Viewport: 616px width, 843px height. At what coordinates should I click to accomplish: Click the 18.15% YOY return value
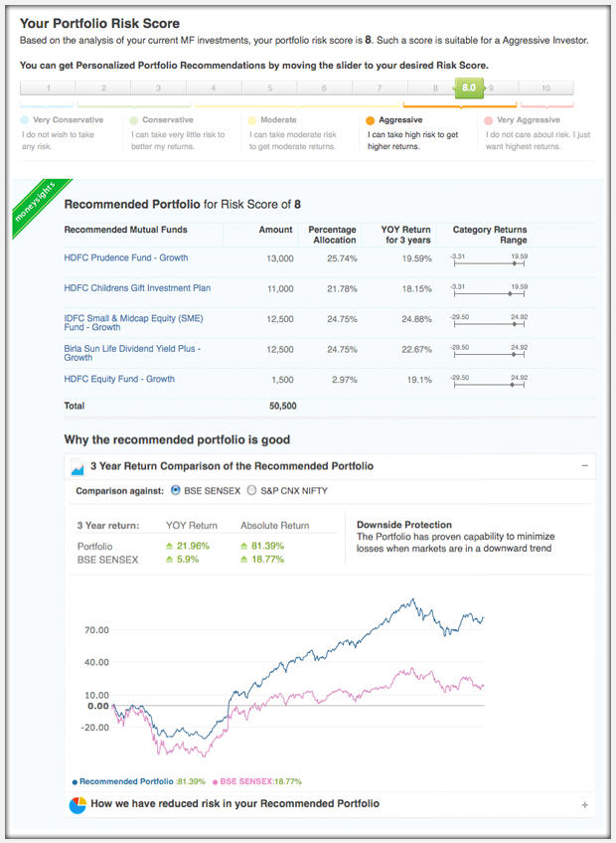[x=416, y=288]
